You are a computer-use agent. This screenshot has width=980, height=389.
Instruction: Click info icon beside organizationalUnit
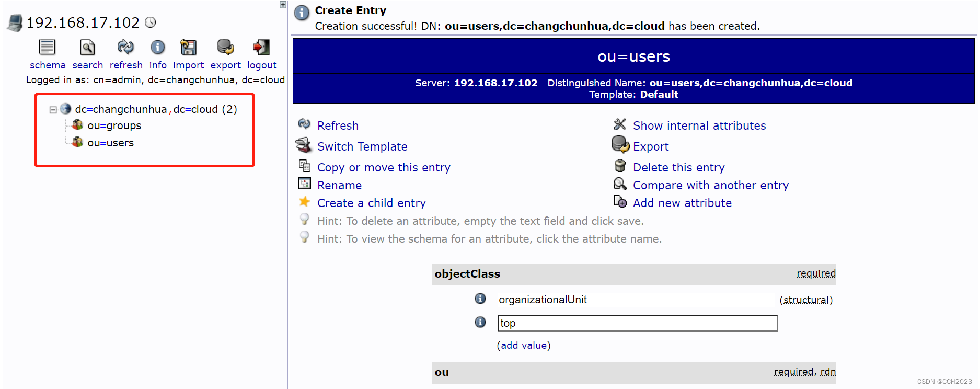tap(480, 299)
